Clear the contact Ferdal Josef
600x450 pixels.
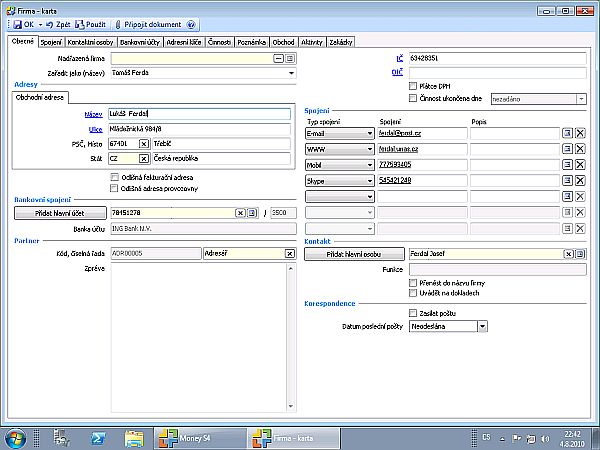[569, 254]
